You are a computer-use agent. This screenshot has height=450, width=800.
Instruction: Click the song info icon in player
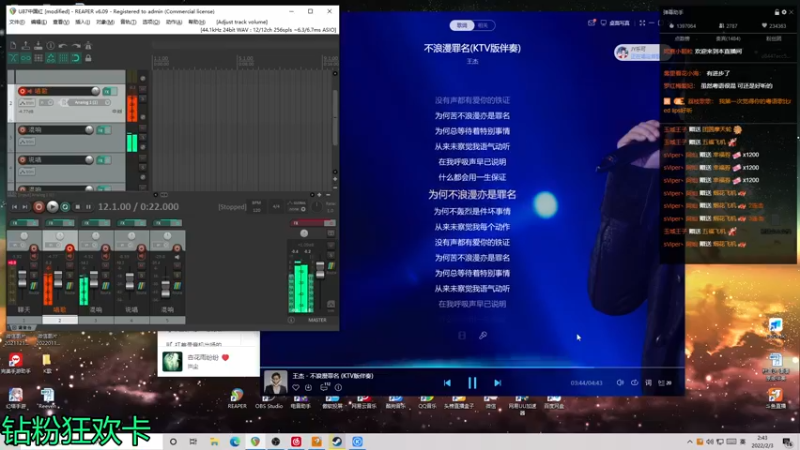338,387
